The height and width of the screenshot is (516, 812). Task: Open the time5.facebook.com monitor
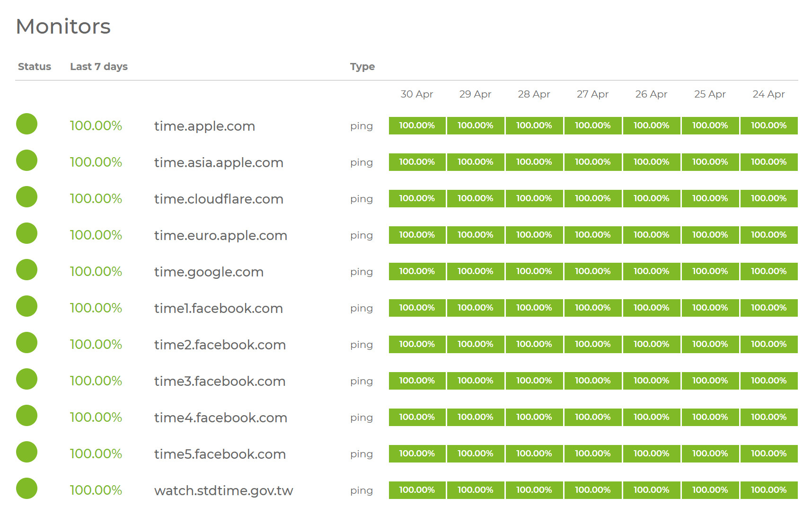220,454
